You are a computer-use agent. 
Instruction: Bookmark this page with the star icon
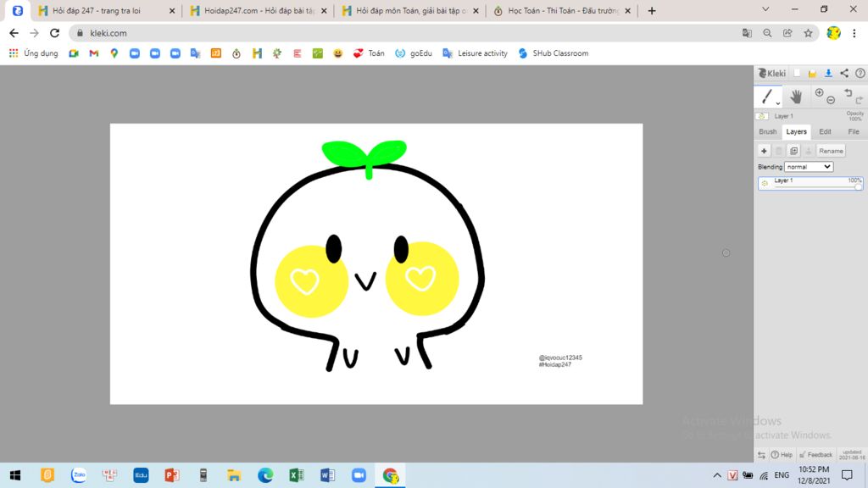(x=808, y=33)
